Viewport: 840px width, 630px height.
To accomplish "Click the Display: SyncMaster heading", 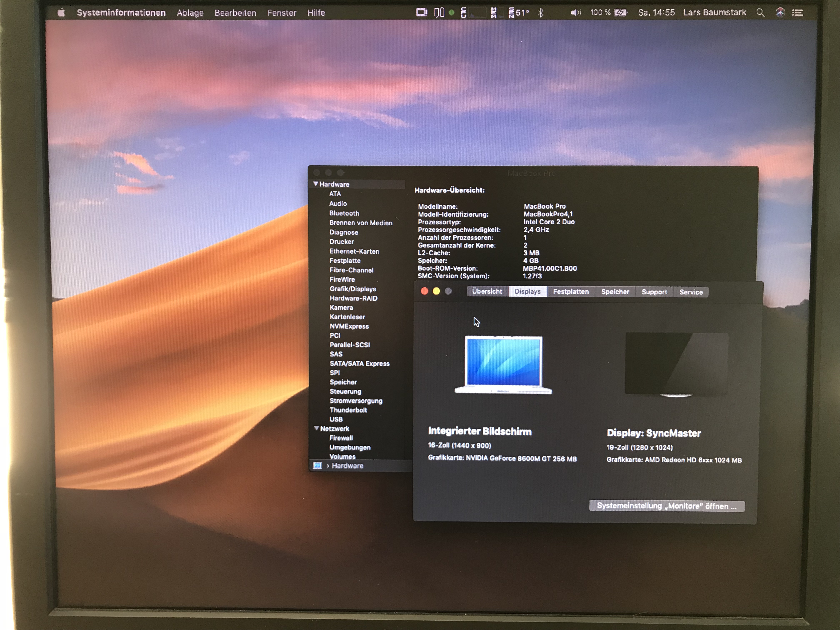I will click(x=654, y=433).
